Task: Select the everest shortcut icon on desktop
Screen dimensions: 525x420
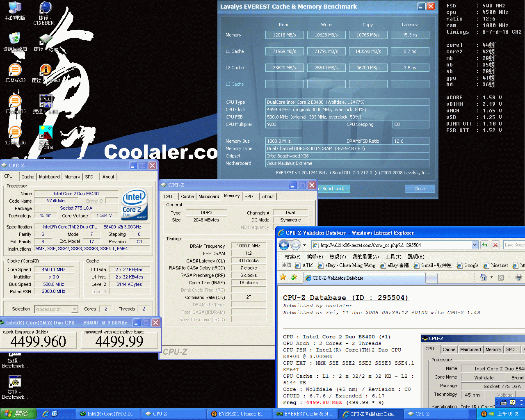Action: [x=46, y=73]
